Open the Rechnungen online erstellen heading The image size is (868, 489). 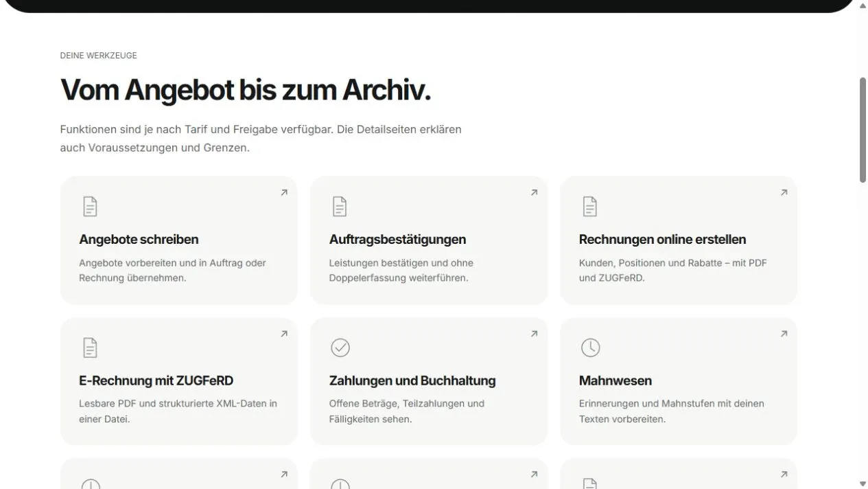pos(662,240)
